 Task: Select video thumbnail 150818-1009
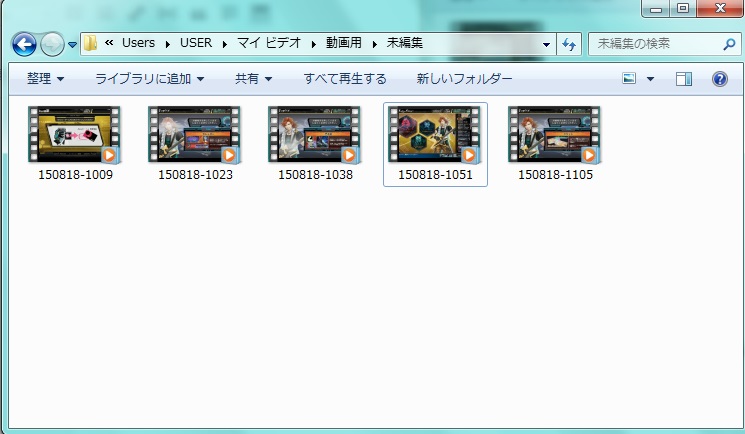(75, 135)
